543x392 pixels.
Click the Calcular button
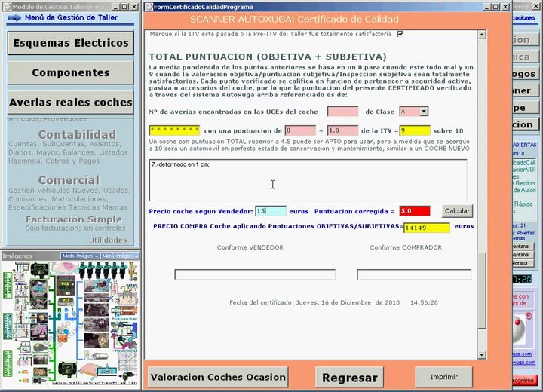pyautogui.click(x=457, y=211)
